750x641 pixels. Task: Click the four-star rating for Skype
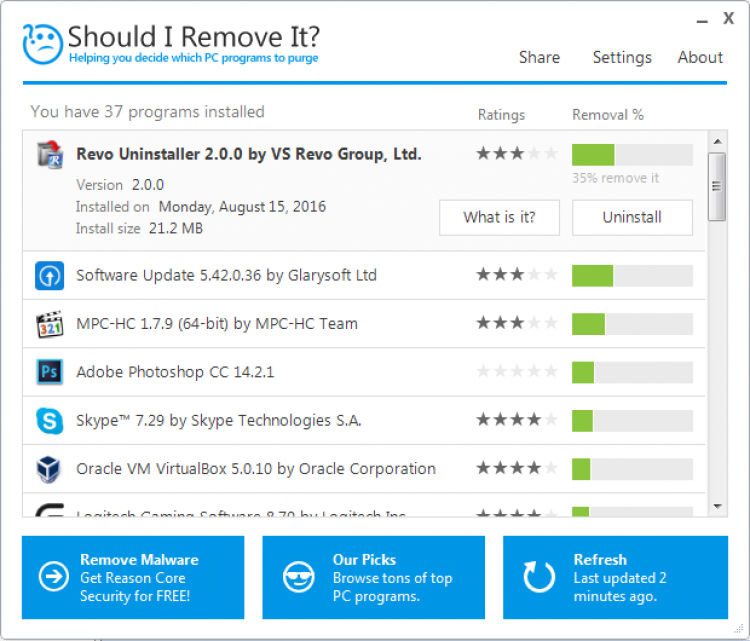point(517,420)
